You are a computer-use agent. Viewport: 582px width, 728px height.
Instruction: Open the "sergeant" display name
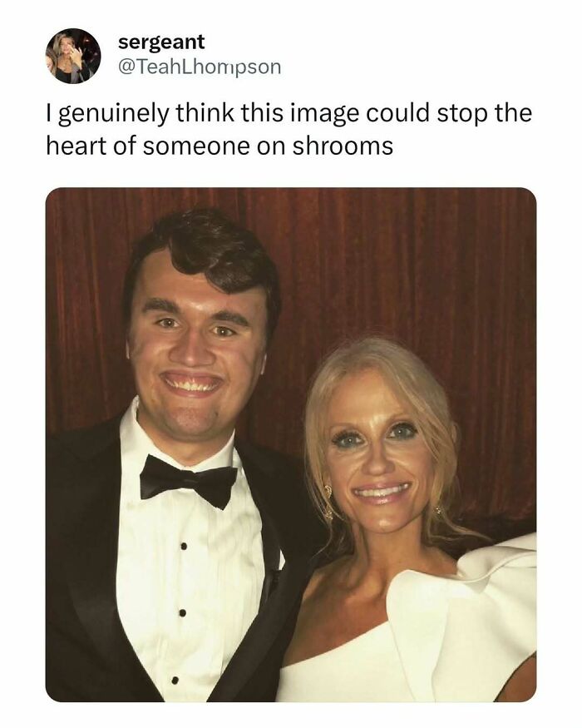tap(161, 41)
